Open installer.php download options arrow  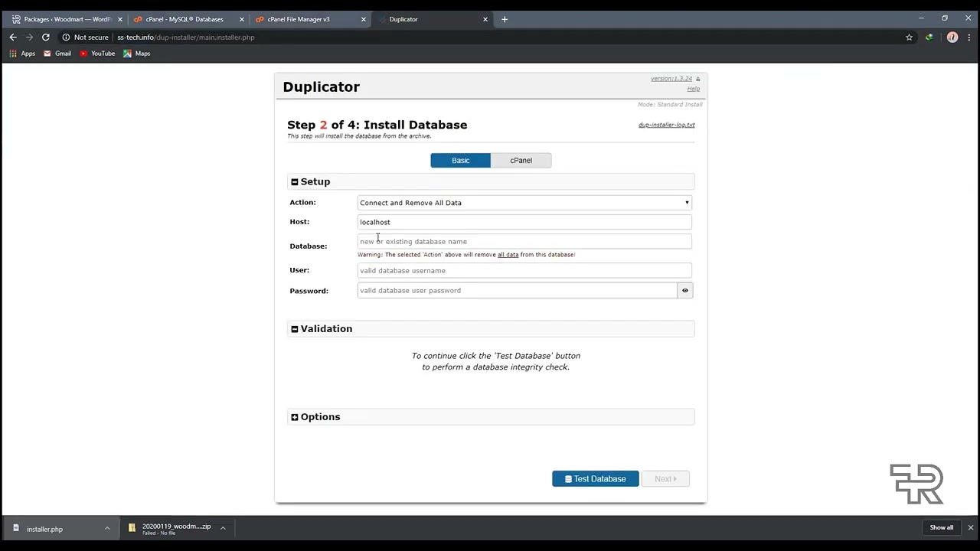[107, 528]
